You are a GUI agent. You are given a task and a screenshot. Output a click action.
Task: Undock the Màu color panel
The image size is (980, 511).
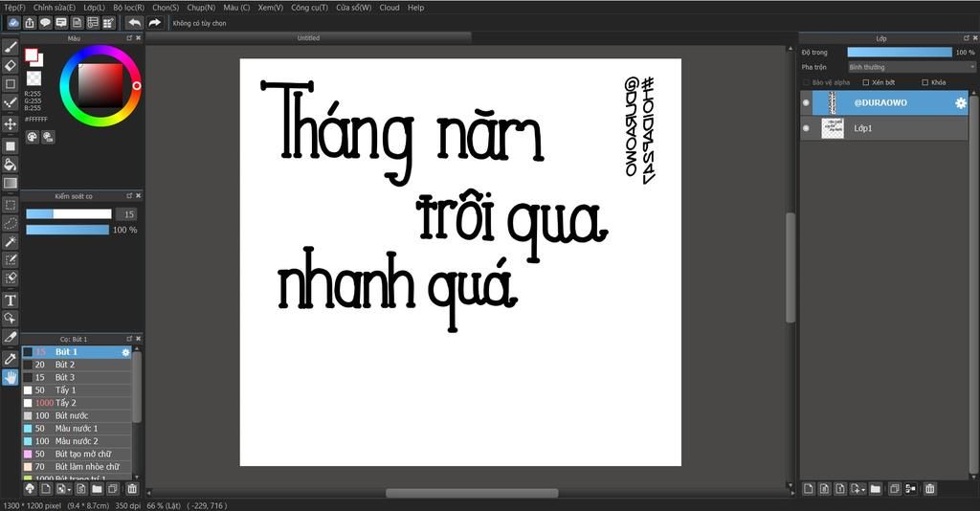click(x=129, y=38)
